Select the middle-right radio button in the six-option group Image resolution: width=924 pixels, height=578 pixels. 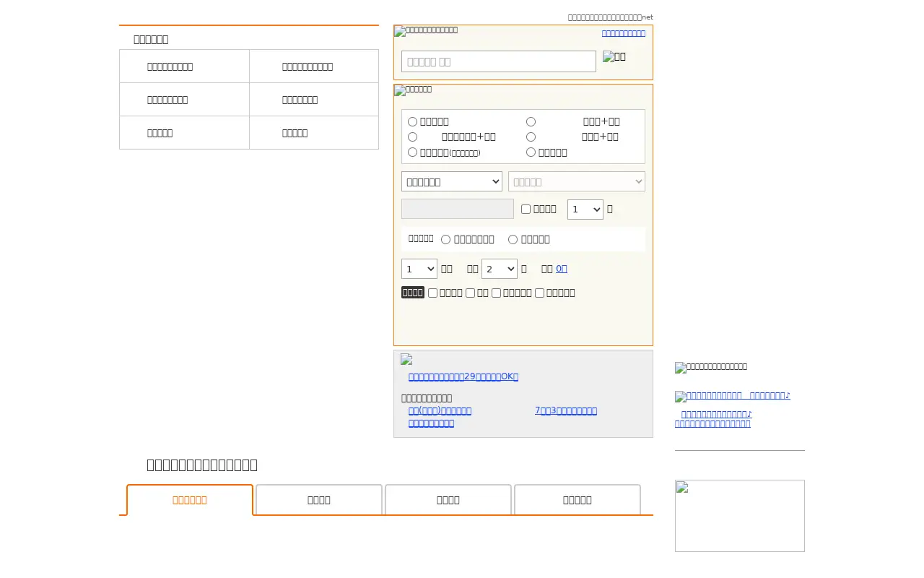point(531,137)
